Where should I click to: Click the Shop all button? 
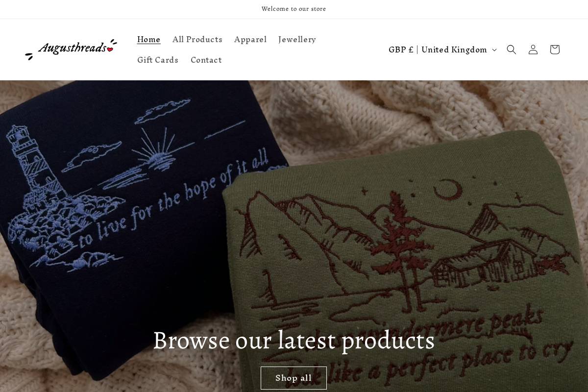pos(294,378)
